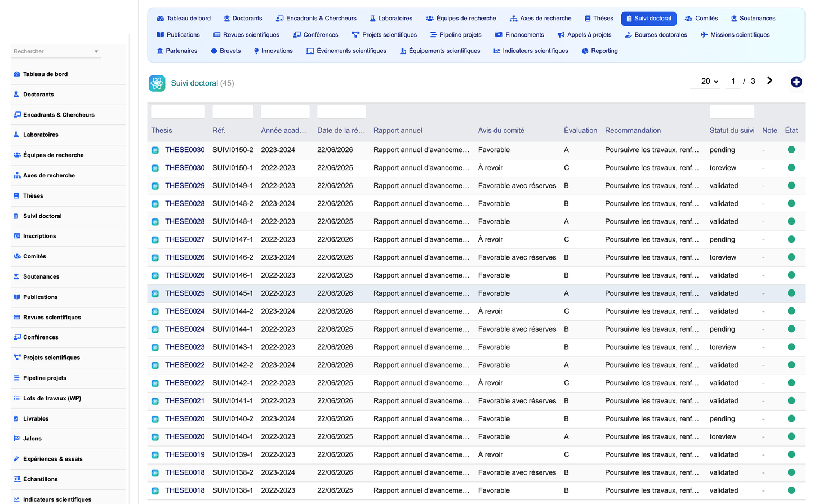Open row icon for SUIVI0145-1
The height and width of the screenshot is (504, 814).
(155, 293)
